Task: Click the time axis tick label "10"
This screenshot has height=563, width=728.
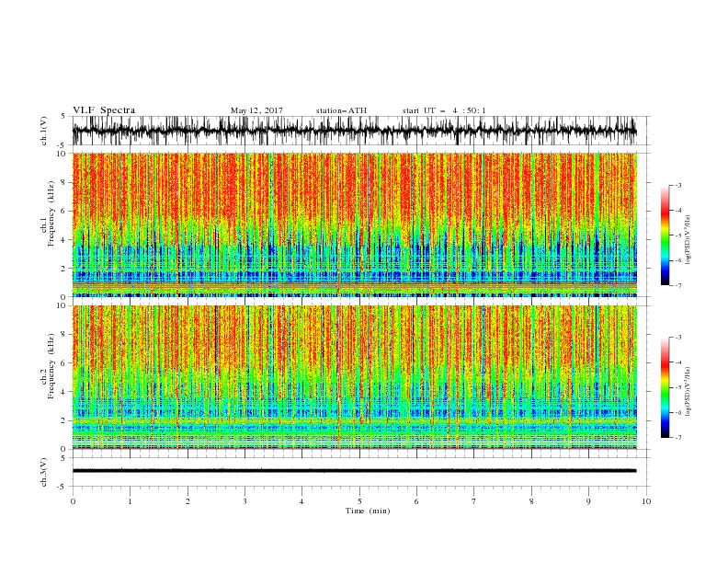Action: coord(646,501)
